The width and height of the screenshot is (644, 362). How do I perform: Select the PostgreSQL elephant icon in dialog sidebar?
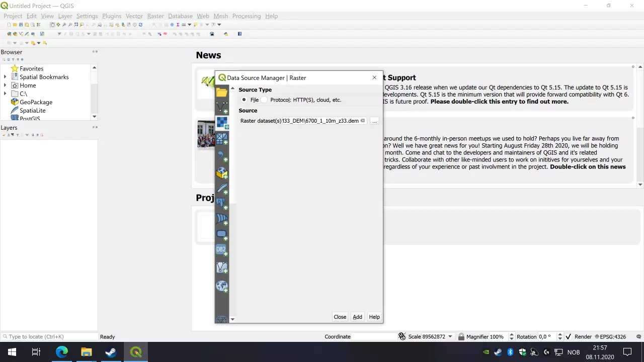point(222,204)
